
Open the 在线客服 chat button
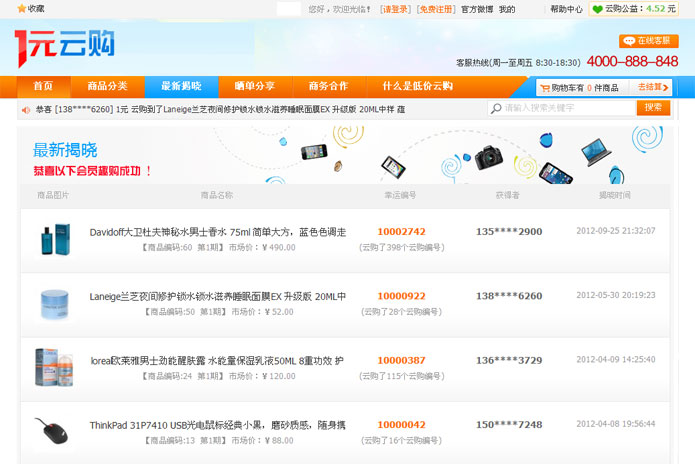coord(648,41)
